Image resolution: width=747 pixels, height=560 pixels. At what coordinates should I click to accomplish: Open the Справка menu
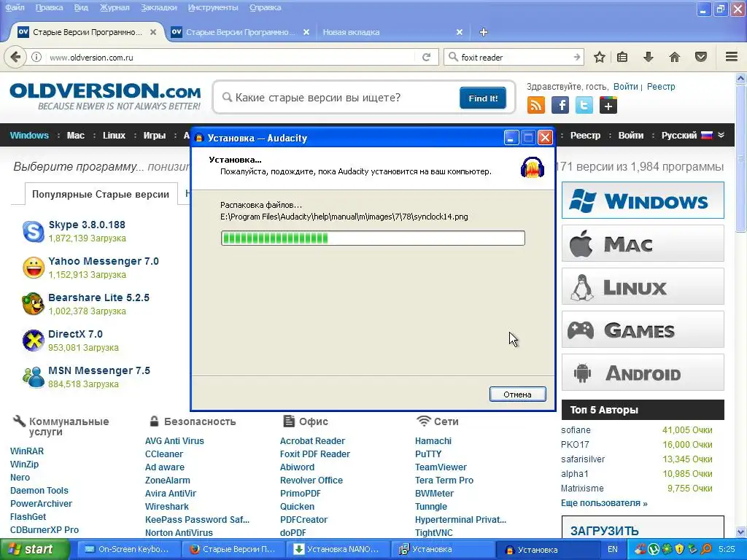[265, 7]
